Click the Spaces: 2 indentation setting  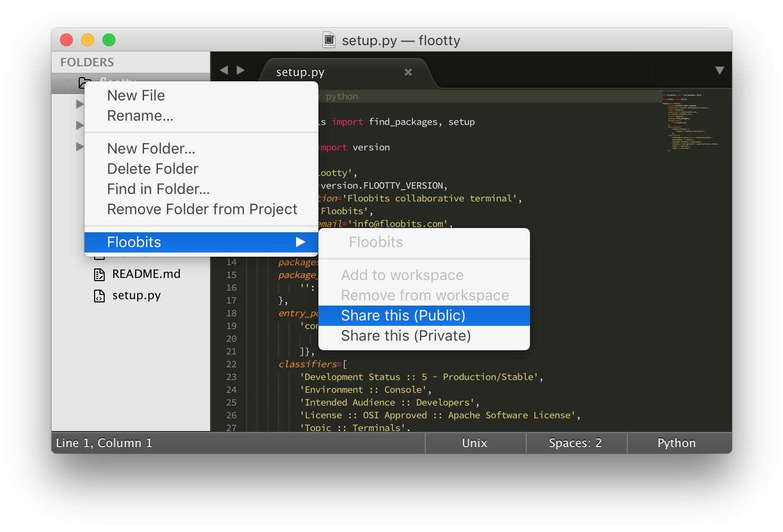(575, 443)
